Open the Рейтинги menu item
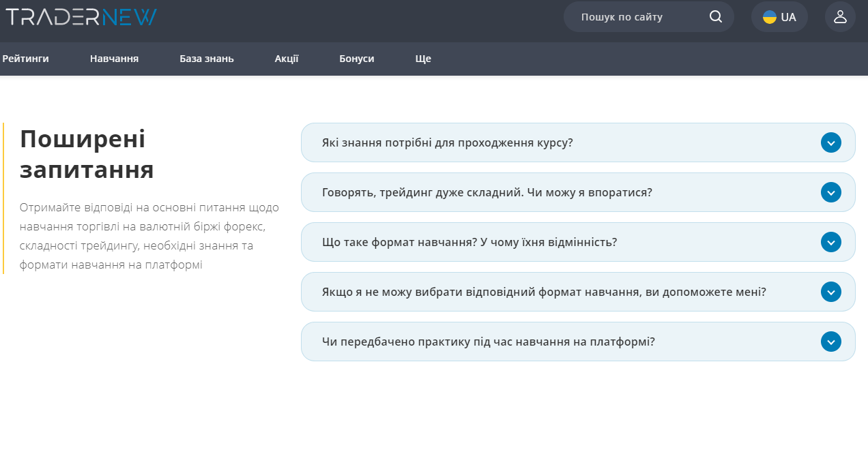 [x=25, y=59]
